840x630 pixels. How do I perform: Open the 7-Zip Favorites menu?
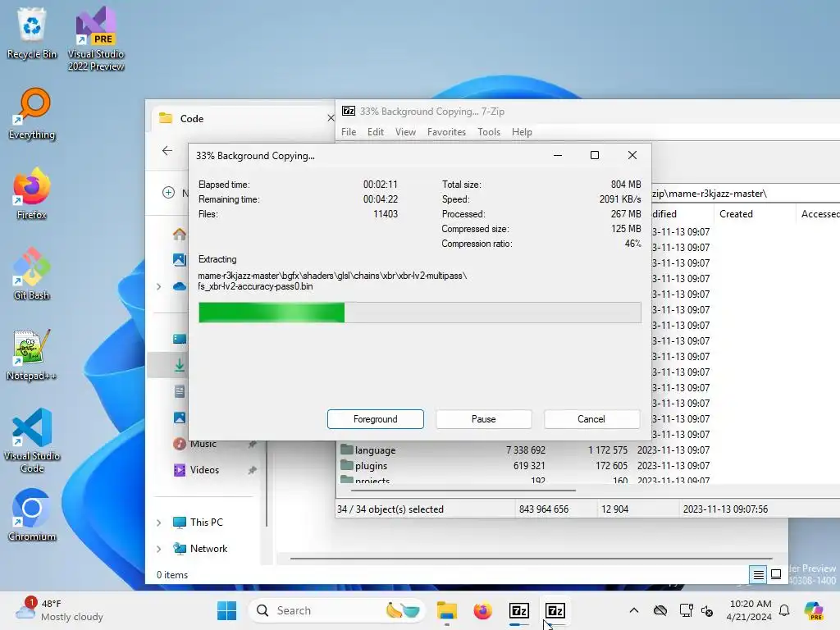[x=446, y=132]
